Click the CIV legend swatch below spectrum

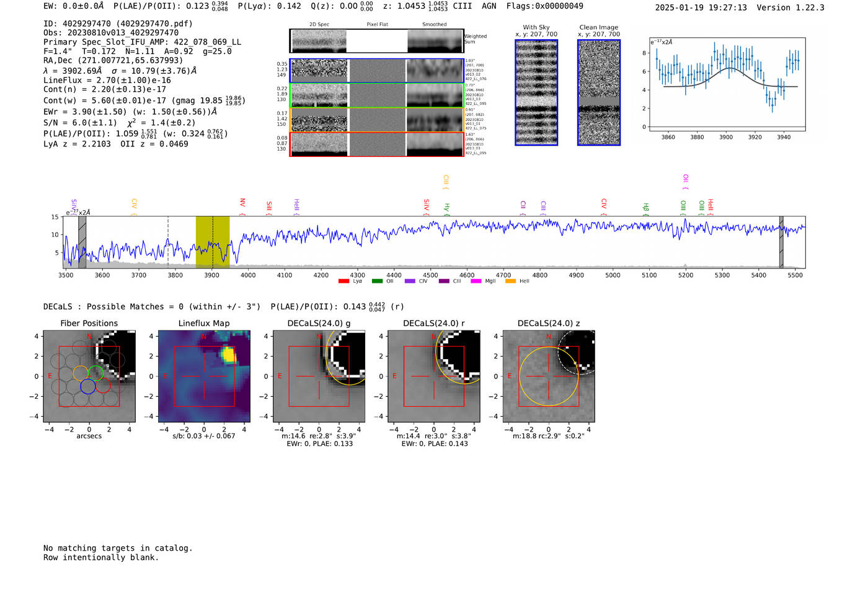410,282
